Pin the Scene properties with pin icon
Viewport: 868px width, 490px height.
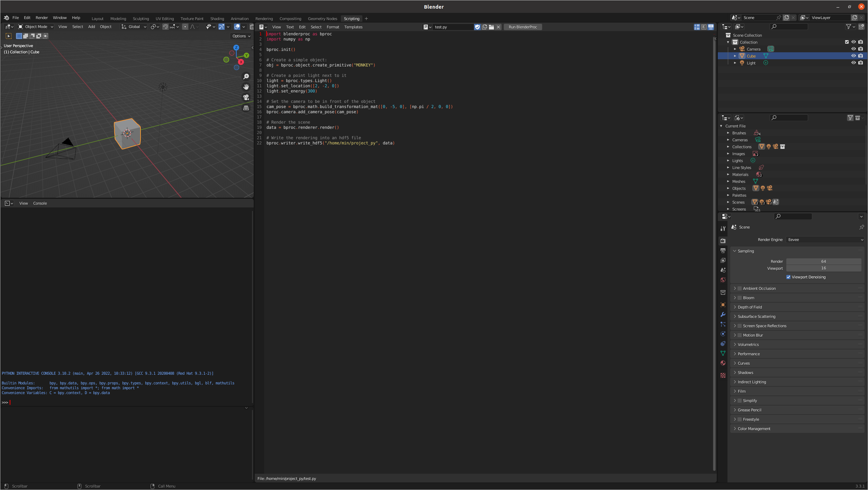[862, 227]
